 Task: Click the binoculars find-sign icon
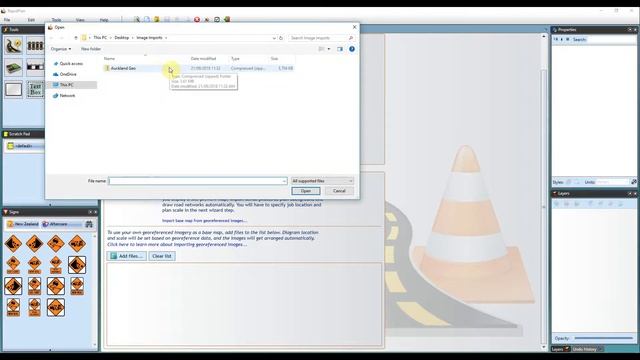tap(89, 224)
